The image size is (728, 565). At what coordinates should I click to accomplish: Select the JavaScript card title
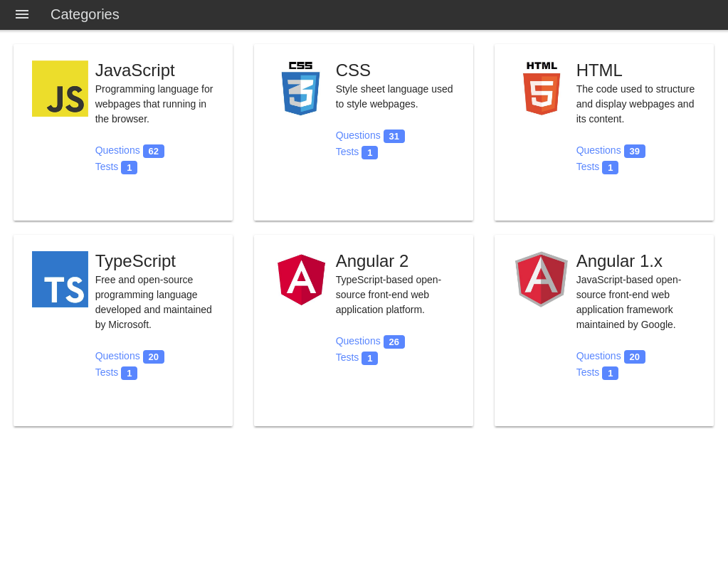coord(134,70)
